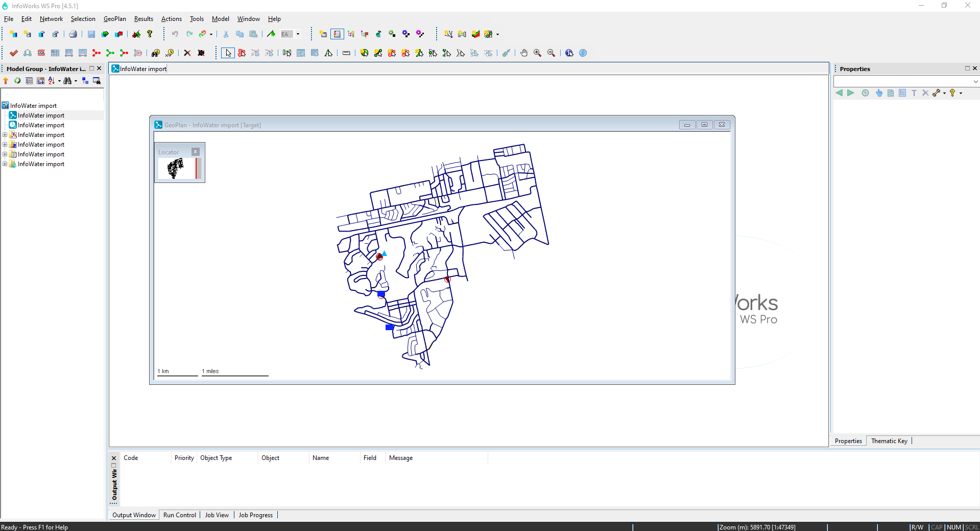Open the SQL query tool
The image size is (980, 531).
click(x=41, y=53)
